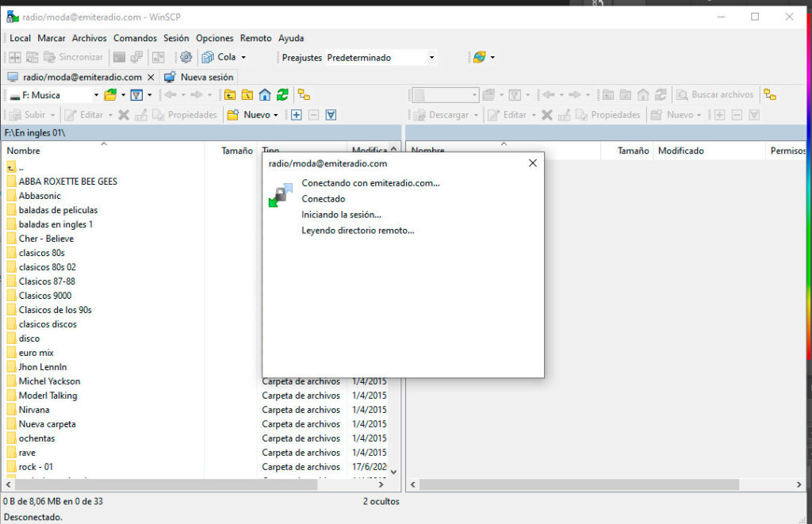Click Buscar archivos in the remote toolbar
The height and width of the screenshot is (524, 812).
pos(715,95)
